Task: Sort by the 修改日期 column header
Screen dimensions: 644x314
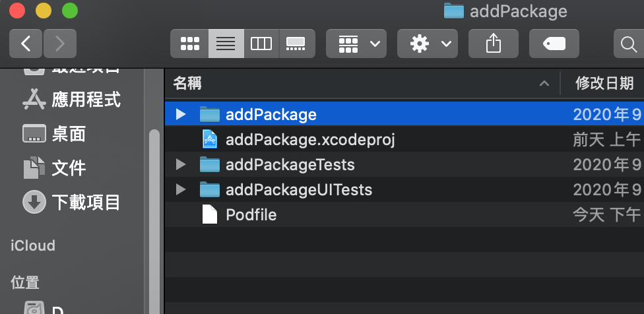Action: click(x=604, y=83)
